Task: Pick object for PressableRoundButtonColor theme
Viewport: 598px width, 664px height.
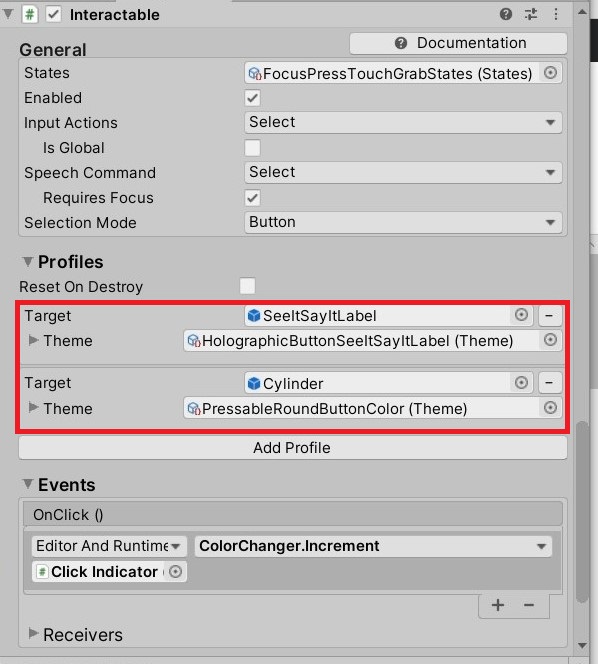Action: (550, 408)
